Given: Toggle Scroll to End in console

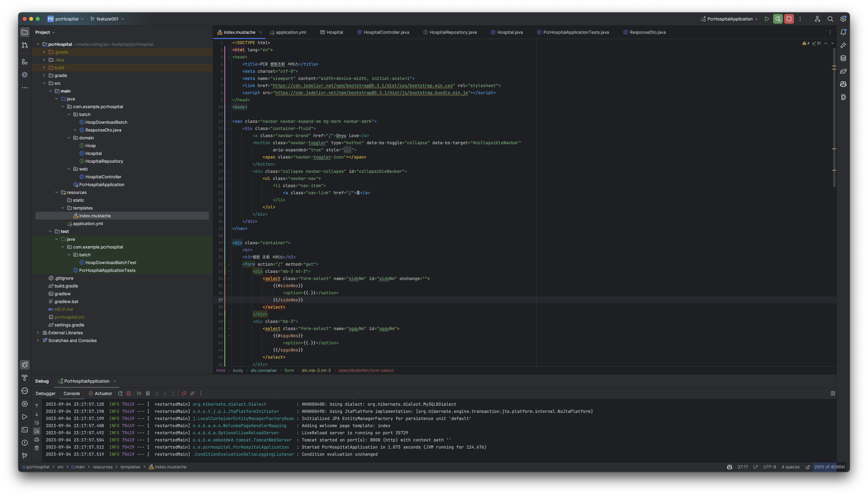Looking at the screenshot, I should coord(37,431).
